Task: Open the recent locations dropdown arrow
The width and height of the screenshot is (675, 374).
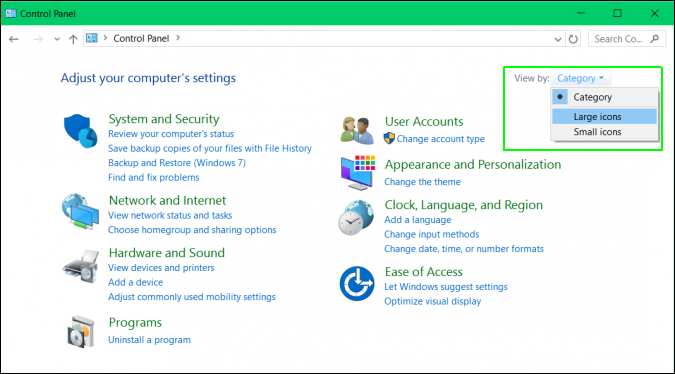Action: (x=57, y=39)
